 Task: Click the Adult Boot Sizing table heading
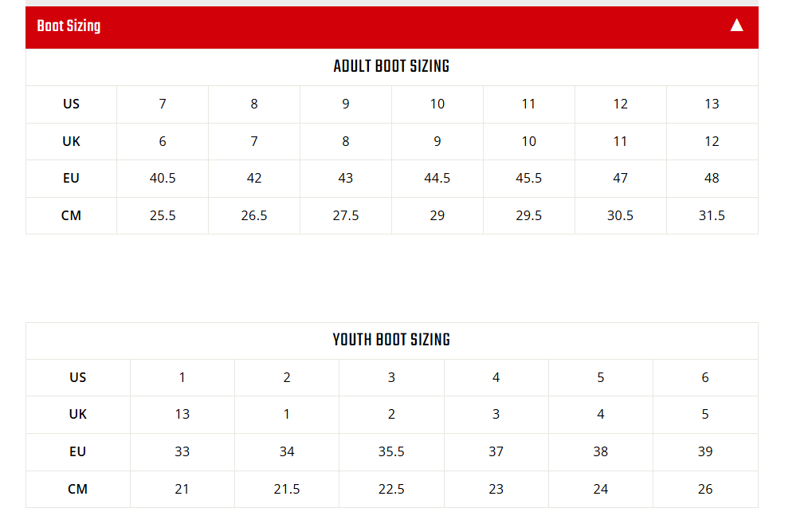391,66
